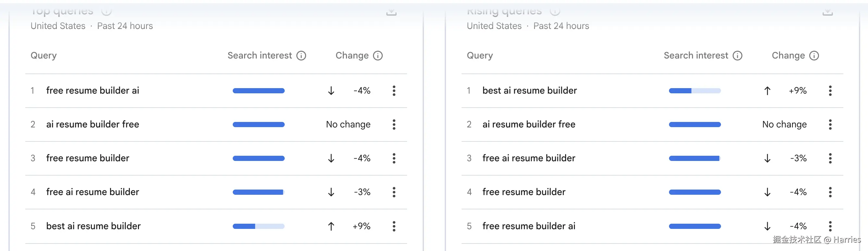Click interest bar for 'free ai resume builder' in Rising queries
The width and height of the screenshot is (868, 251).
[x=695, y=158]
